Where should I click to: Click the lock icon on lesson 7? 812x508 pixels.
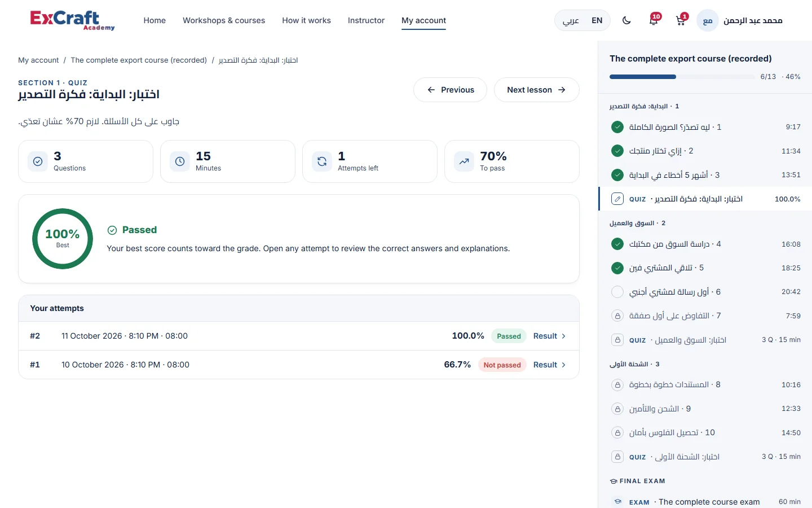tap(617, 316)
